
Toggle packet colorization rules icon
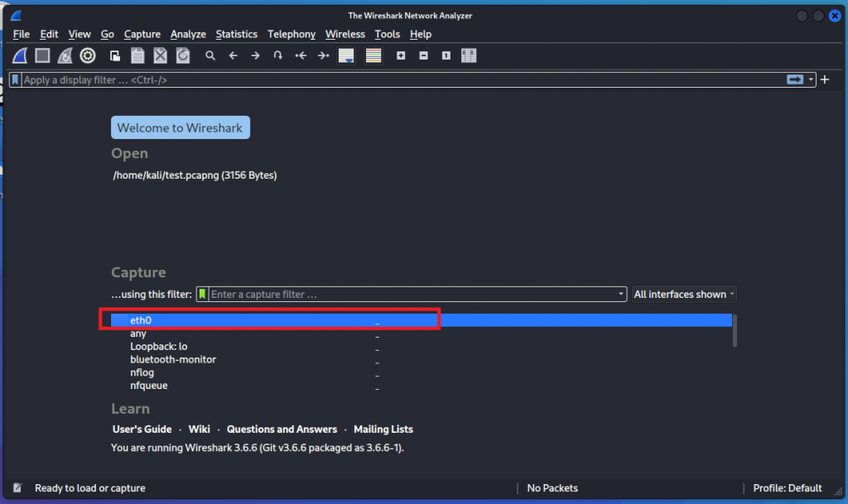click(x=373, y=55)
